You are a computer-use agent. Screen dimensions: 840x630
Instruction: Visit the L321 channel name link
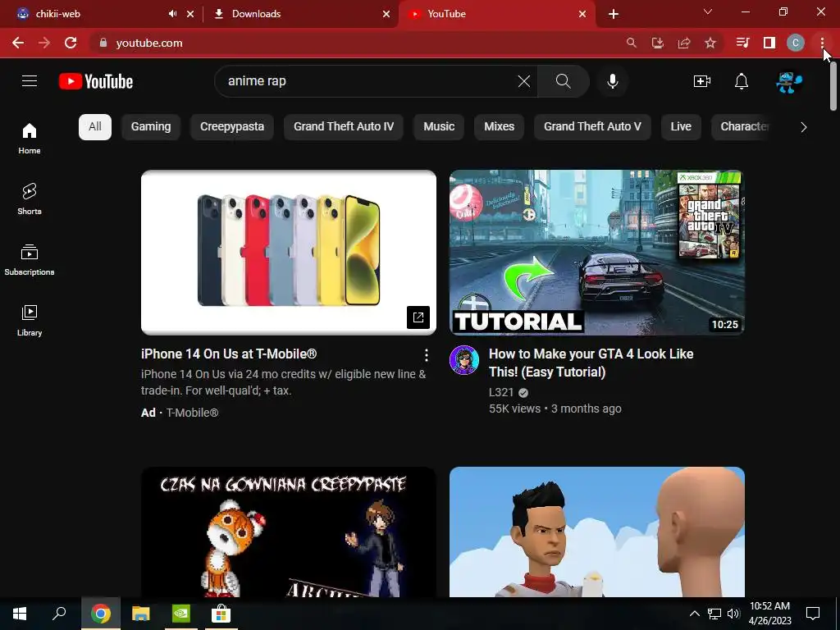click(x=501, y=393)
